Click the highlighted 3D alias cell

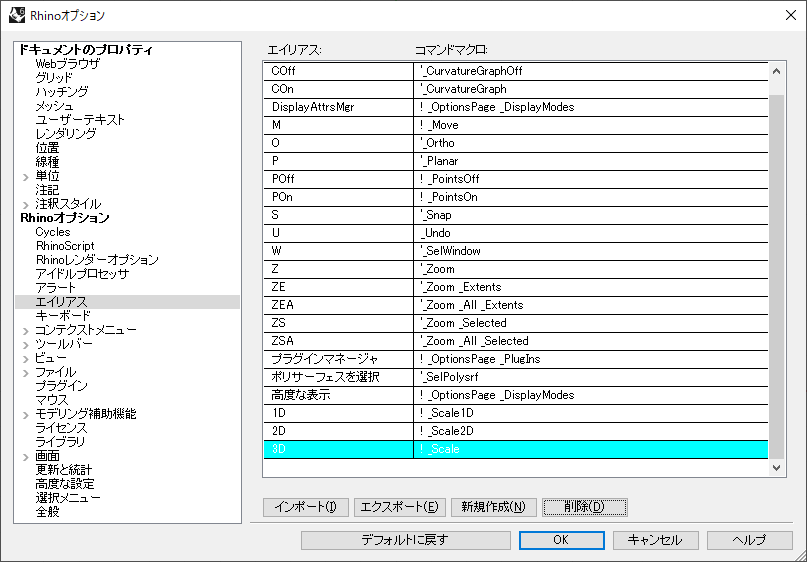point(339,449)
